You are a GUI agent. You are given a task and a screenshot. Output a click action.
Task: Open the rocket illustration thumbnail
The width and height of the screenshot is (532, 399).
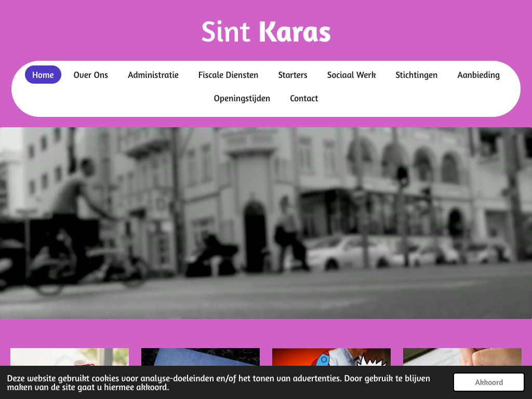pyautogui.click(x=331, y=357)
